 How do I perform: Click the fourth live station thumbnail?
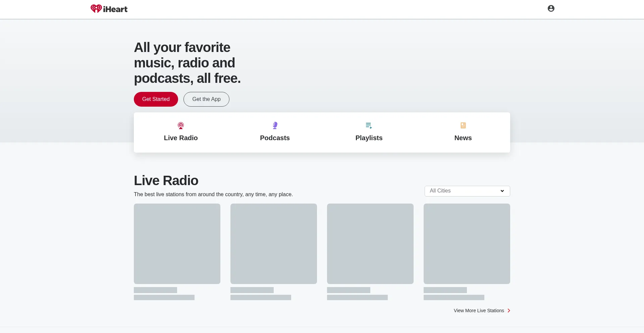[467, 244]
